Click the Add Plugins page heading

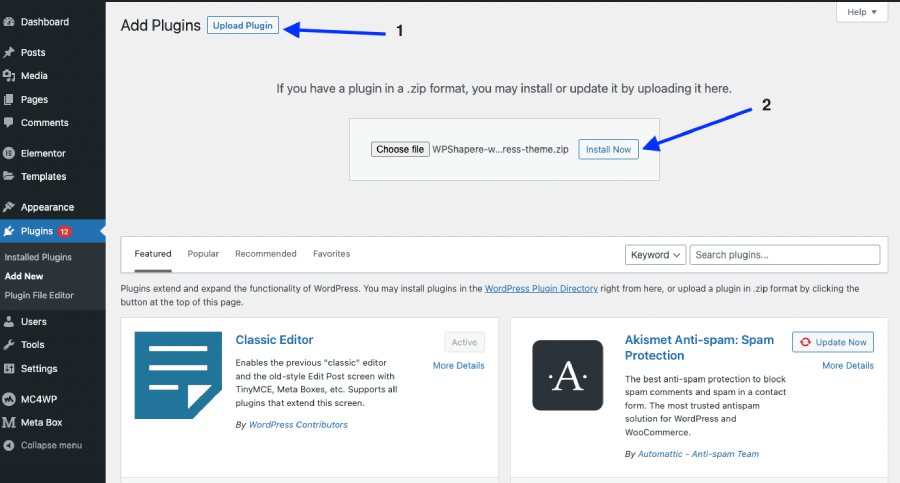coord(160,25)
